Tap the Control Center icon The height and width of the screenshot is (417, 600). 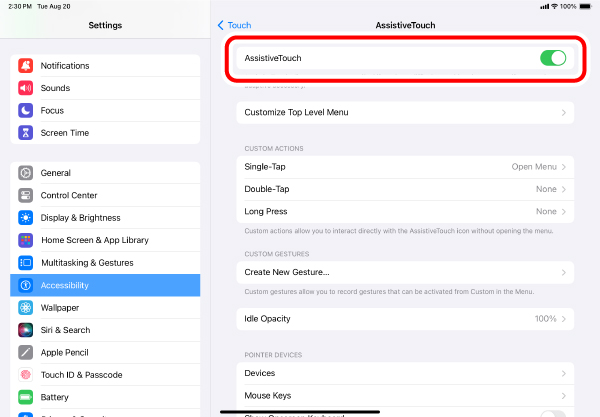point(26,195)
